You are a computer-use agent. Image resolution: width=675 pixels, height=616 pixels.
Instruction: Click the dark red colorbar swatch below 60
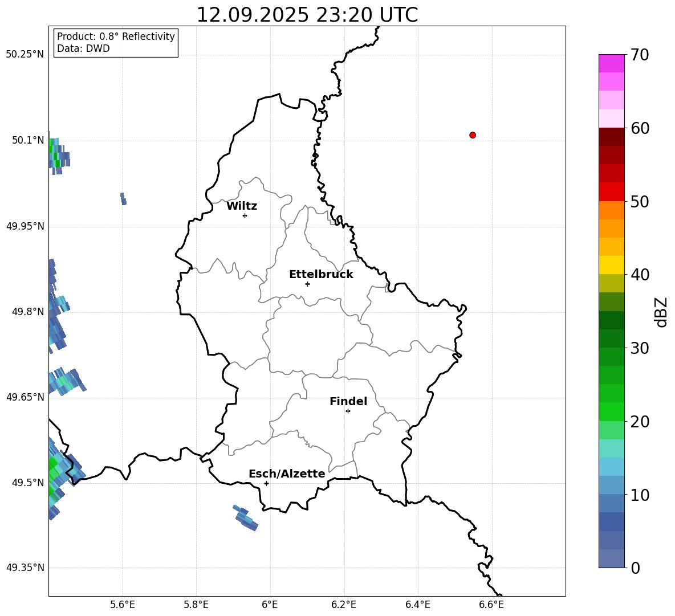point(611,137)
